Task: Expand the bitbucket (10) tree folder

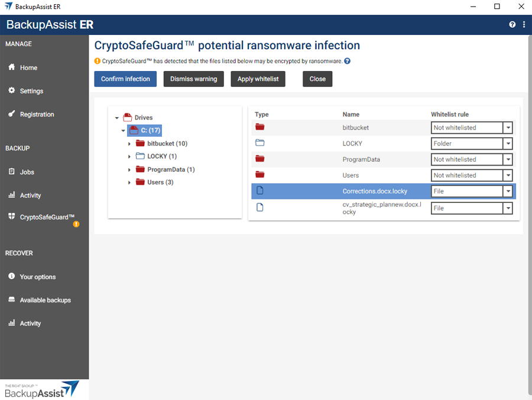Action: click(129, 144)
